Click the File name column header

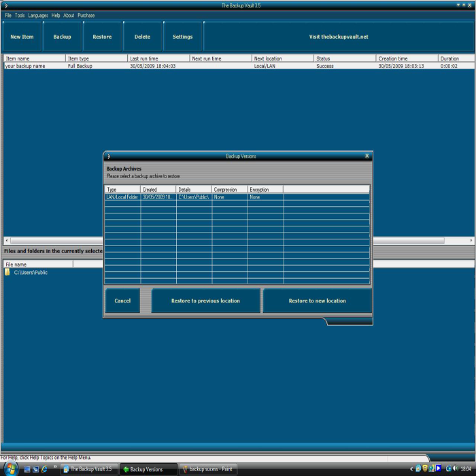(x=38, y=264)
